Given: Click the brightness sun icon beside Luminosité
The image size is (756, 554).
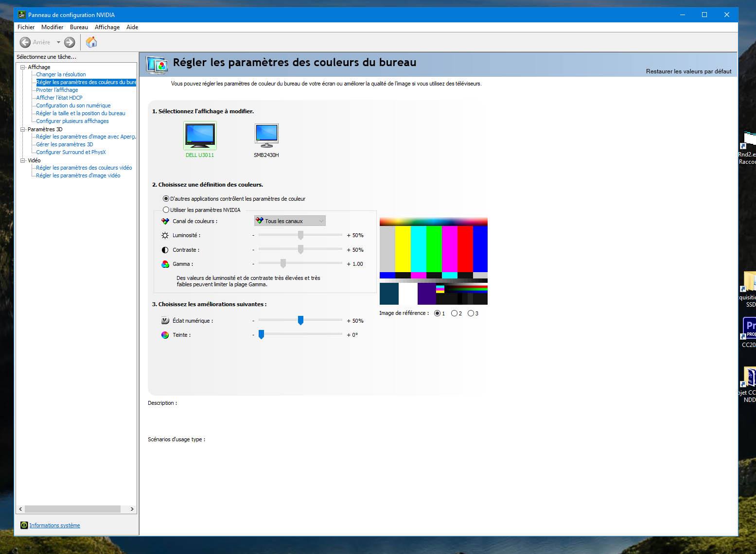Looking at the screenshot, I should click(165, 235).
